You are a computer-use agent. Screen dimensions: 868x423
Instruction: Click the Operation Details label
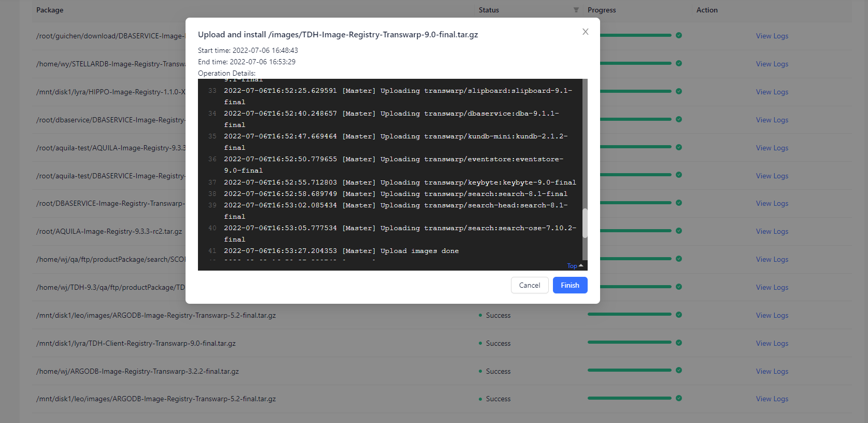[226, 73]
